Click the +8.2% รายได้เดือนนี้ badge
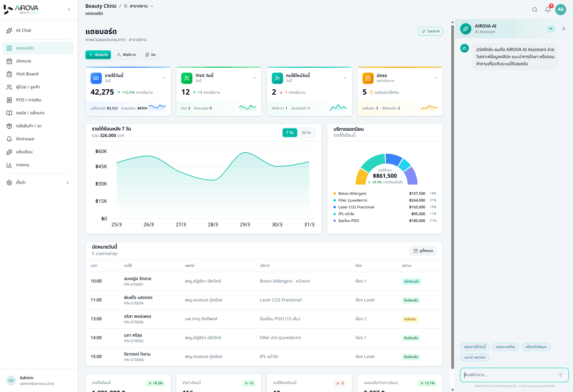The height and width of the screenshot is (392, 574). 155,383
